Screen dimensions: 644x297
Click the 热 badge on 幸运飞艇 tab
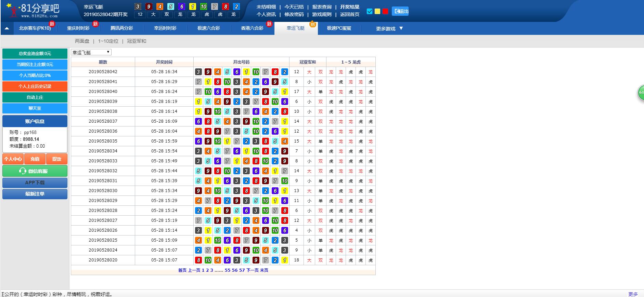point(312,24)
